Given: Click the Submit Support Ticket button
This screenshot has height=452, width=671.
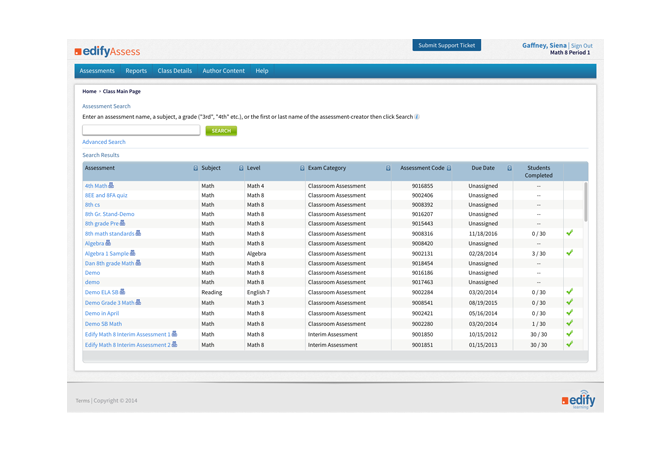Looking at the screenshot, I should (x=448, y=45).
